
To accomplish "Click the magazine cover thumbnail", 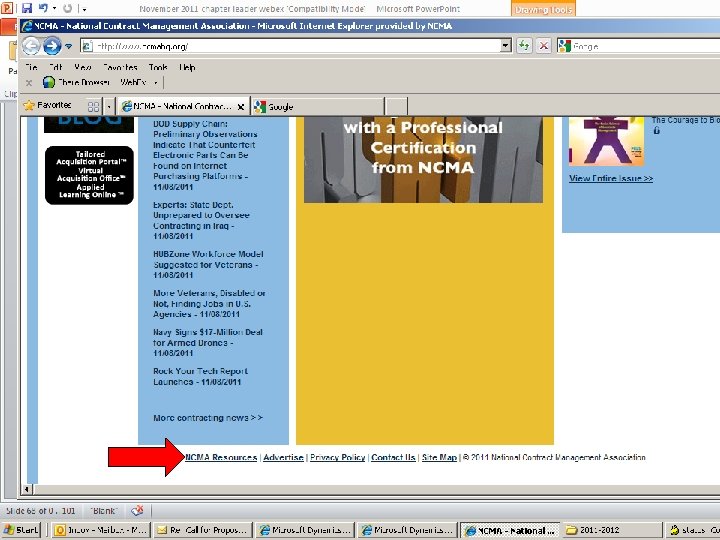I will click(x=606, y=141).
